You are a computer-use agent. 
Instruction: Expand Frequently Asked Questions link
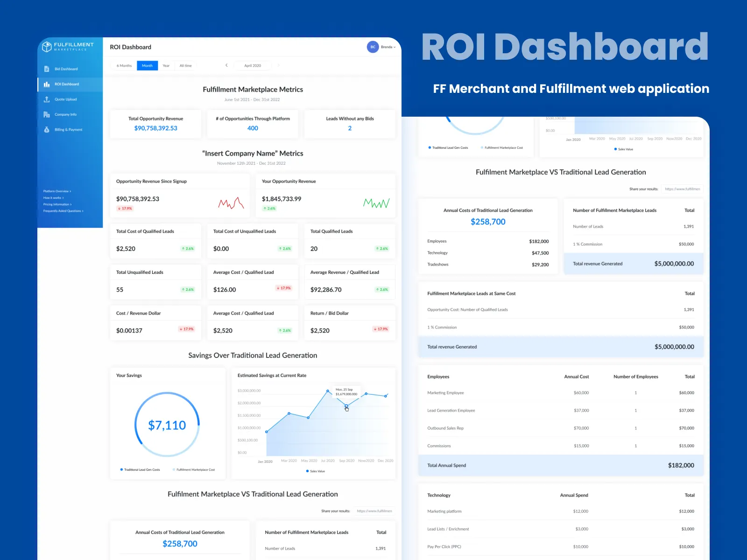(63, 211)
